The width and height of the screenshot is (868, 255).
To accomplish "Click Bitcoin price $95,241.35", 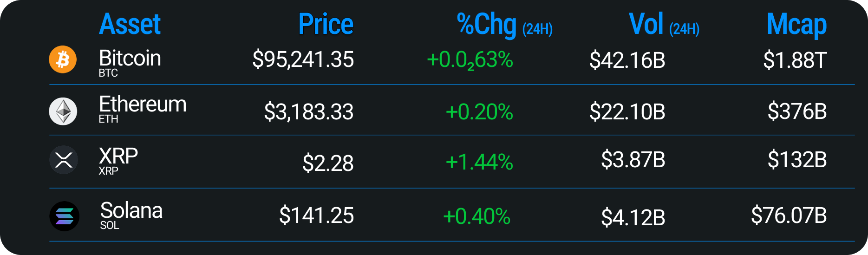I will [x=303, y=60].
